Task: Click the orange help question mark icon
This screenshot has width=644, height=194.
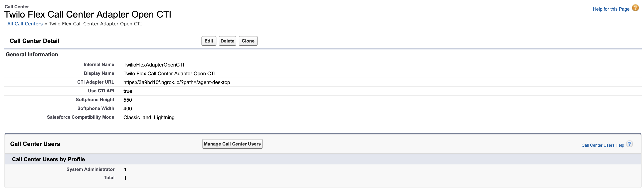Action: [x=635, y=8]
